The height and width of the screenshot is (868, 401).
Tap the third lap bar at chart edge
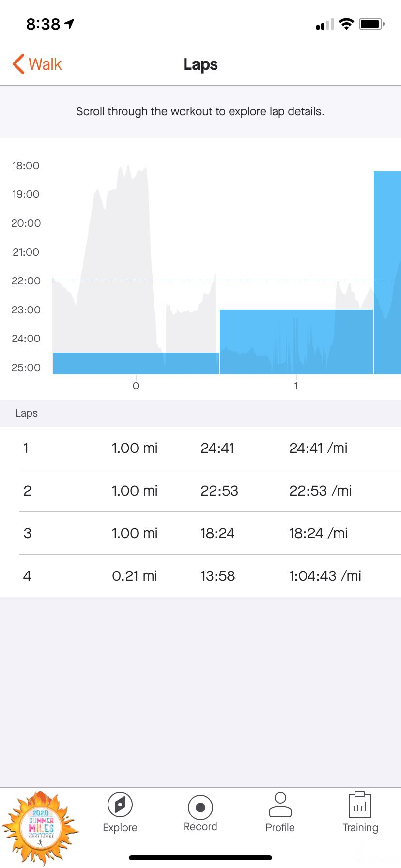[387, 272]
